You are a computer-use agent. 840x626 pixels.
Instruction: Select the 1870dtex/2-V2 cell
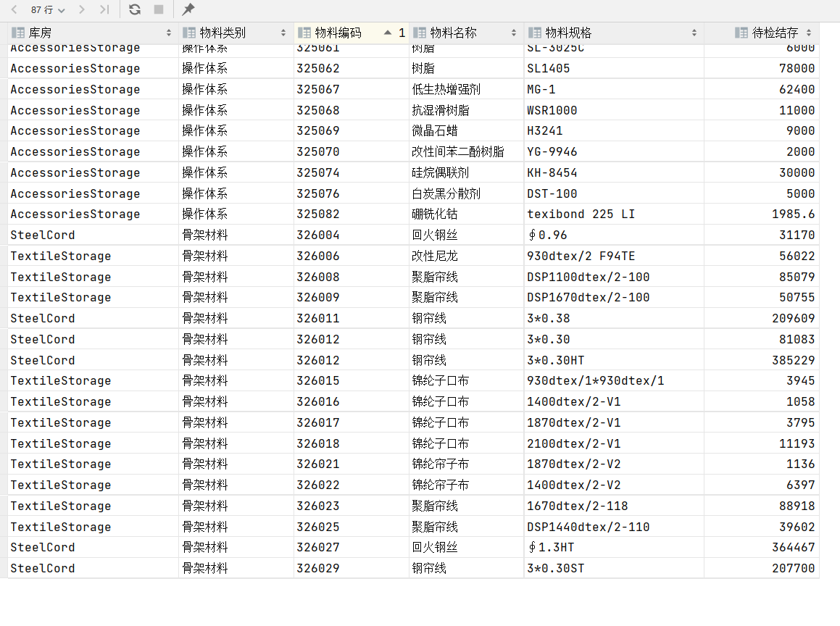coord(614,464)
